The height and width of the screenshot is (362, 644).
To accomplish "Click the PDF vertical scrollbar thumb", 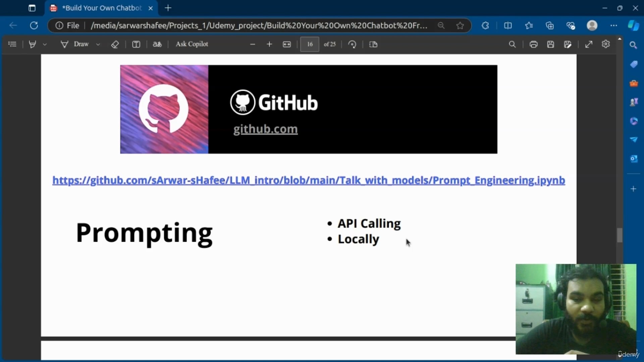I will 620,235.
